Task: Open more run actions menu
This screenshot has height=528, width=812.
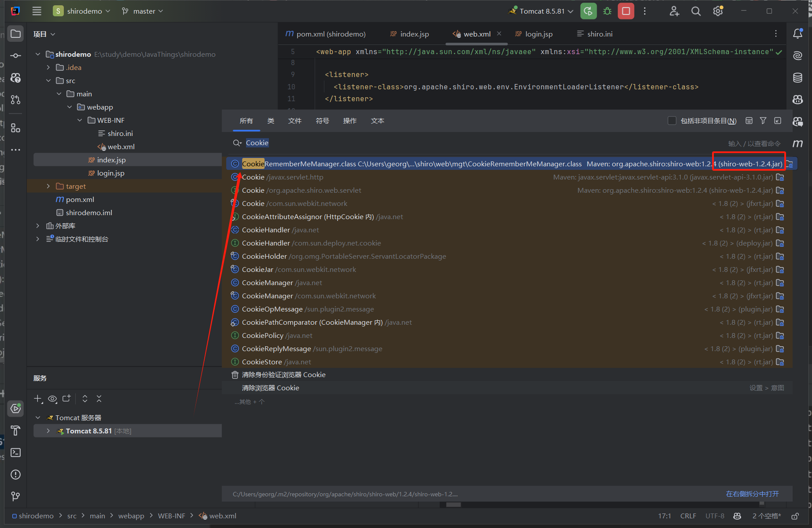Action: point(645,11)
